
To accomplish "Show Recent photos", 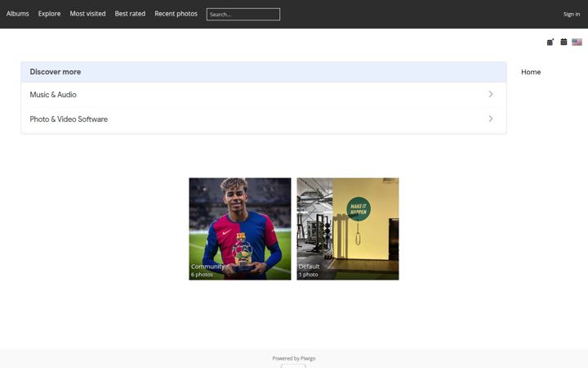I will pyautogui.click(x=176, y=14).
